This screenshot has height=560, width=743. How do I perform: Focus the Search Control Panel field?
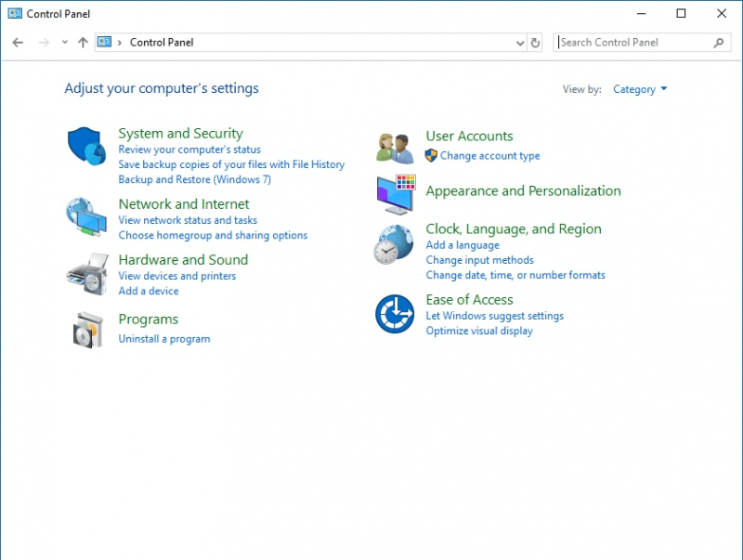634,43
